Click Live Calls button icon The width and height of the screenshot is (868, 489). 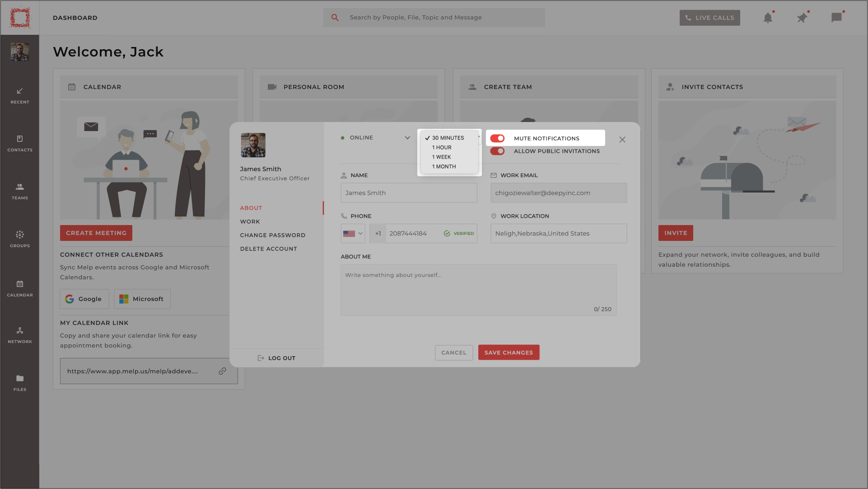688,17
